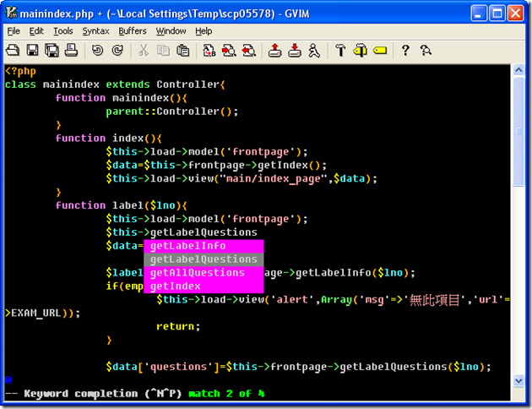Minimize the GVIM window

479,14
